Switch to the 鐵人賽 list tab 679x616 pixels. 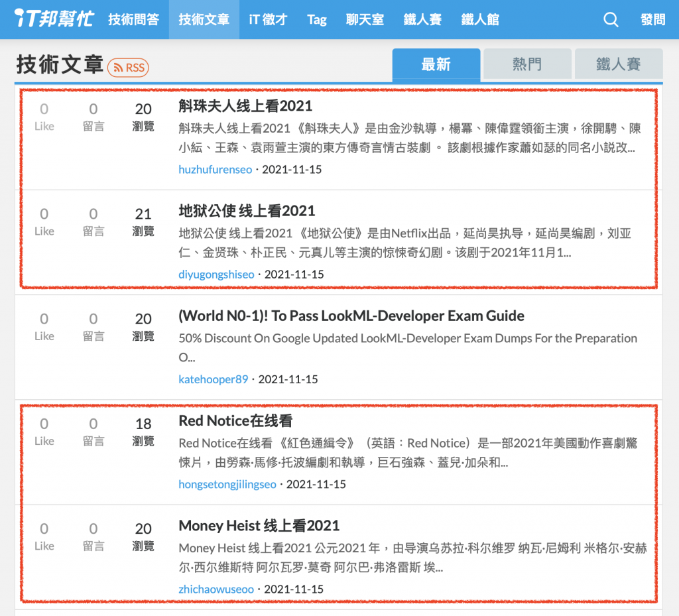(x=619, y=64)
